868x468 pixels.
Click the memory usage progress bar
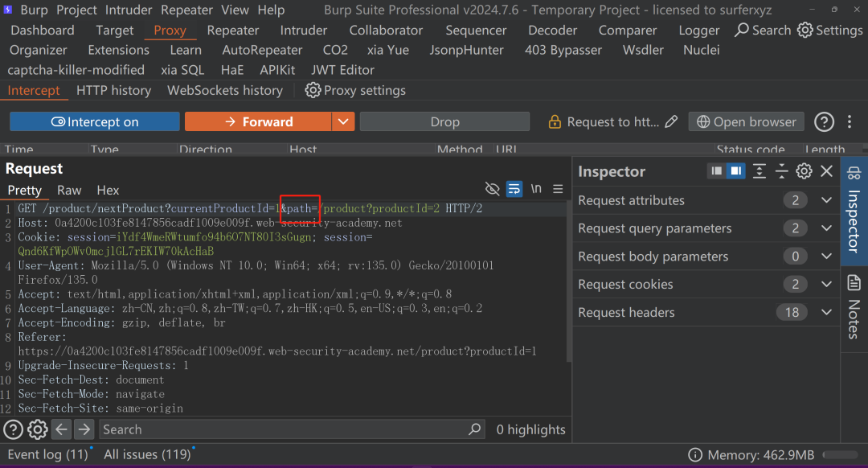[x=841, y=454]
